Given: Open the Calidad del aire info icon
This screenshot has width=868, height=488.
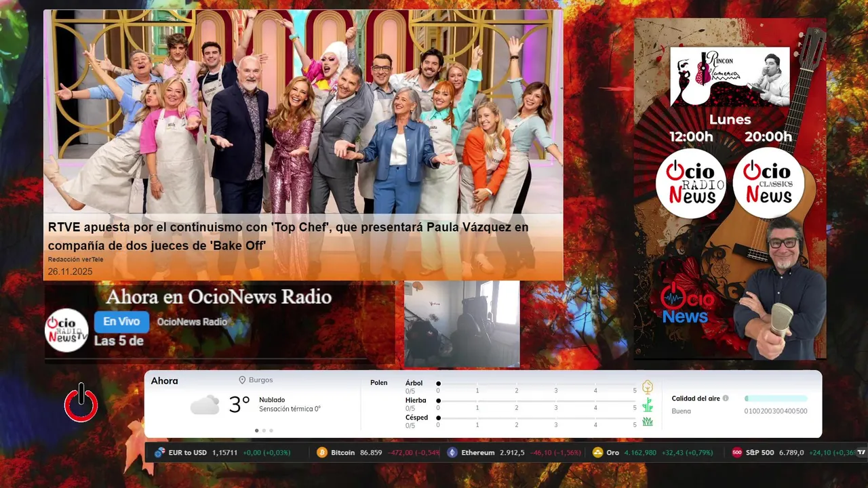Looking at the screenshot, I should click(726, 399).
